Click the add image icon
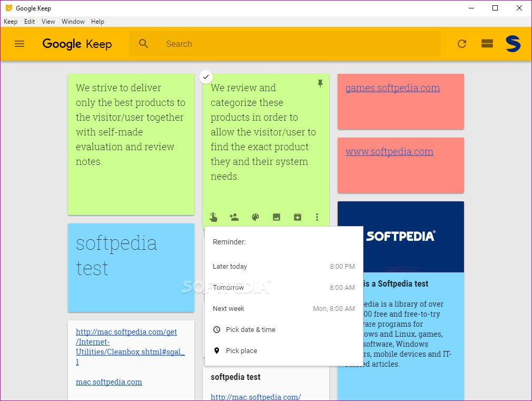Image resolution: width=532 pixels, height=401 pixels. click(x=277, y=217)
